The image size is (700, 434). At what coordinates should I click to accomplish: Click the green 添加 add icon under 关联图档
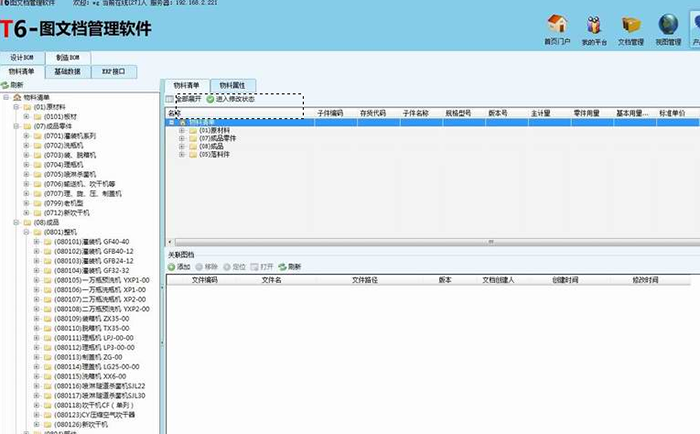point(171,267)
